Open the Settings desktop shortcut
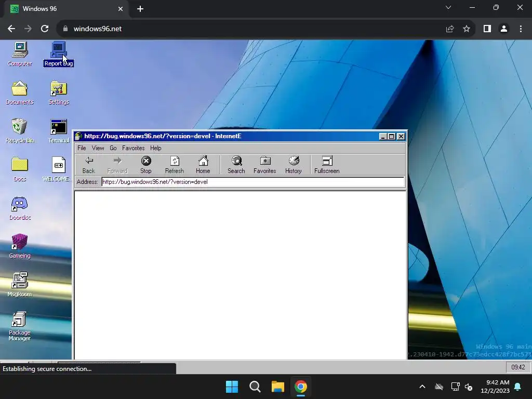Viewport: 532px width, 399px height. pyautogui.click(x=59, y=92)
